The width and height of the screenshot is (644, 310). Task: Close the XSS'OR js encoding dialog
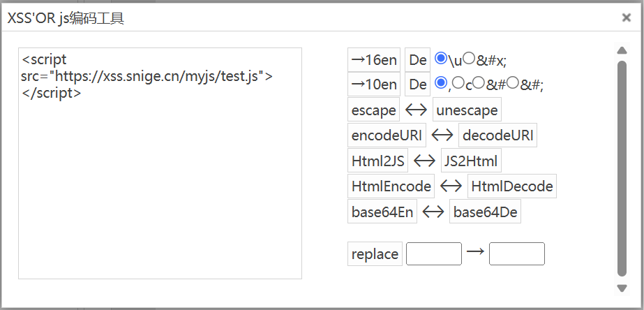[x=626, y=18]
